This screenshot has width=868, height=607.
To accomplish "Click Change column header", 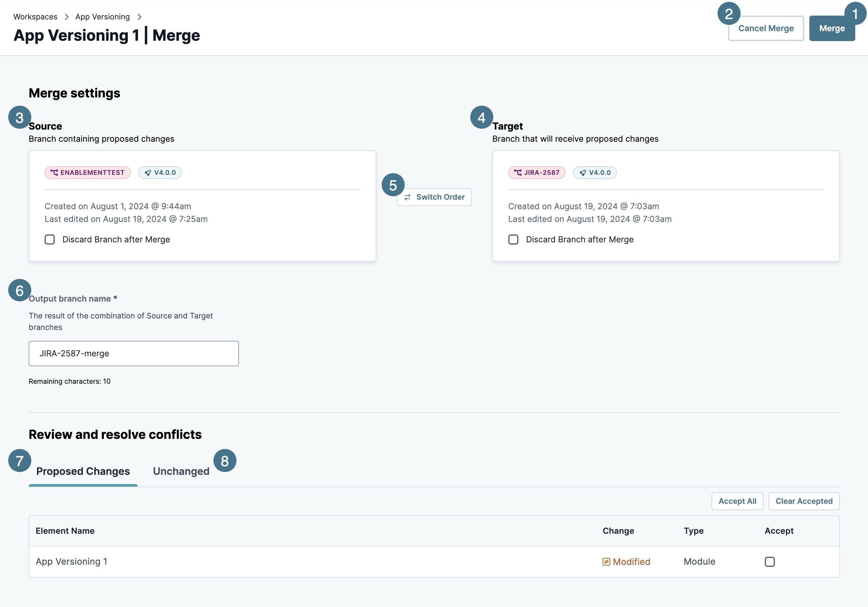I will coord(618,531).
